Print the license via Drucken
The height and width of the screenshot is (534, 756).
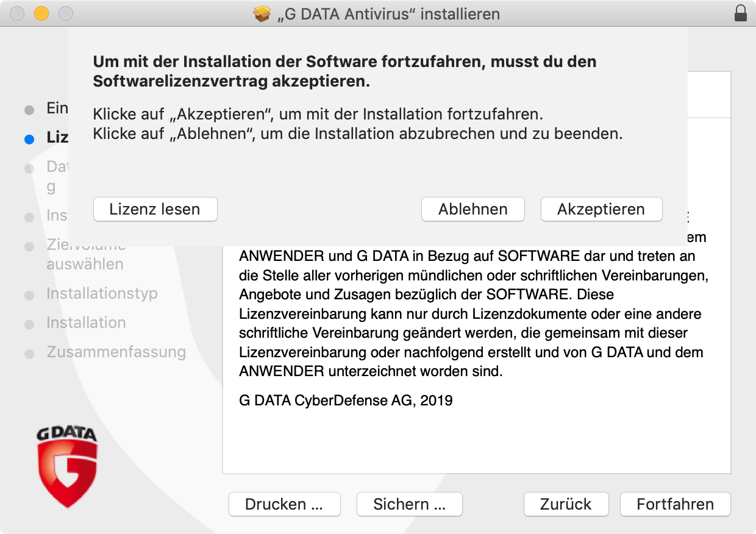(284, 504)
